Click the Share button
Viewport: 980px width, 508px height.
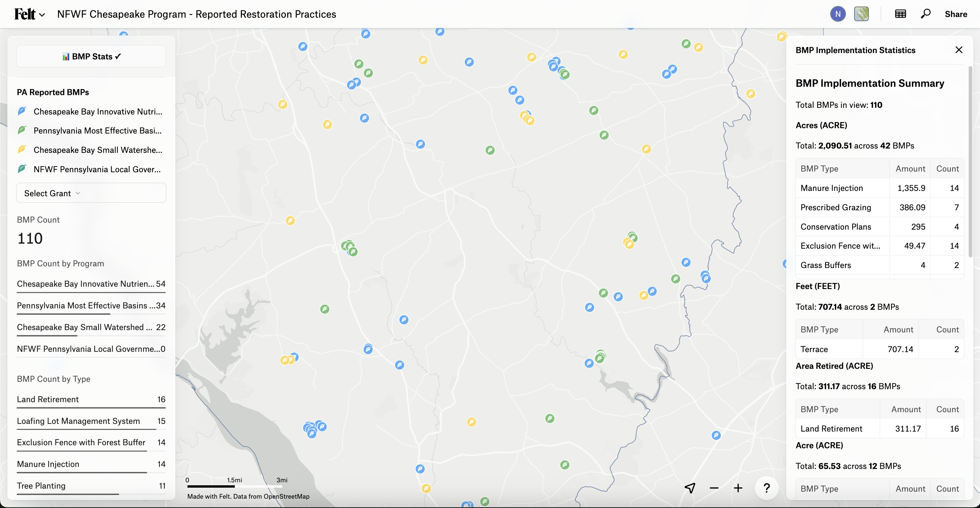[x=956, y=14]
